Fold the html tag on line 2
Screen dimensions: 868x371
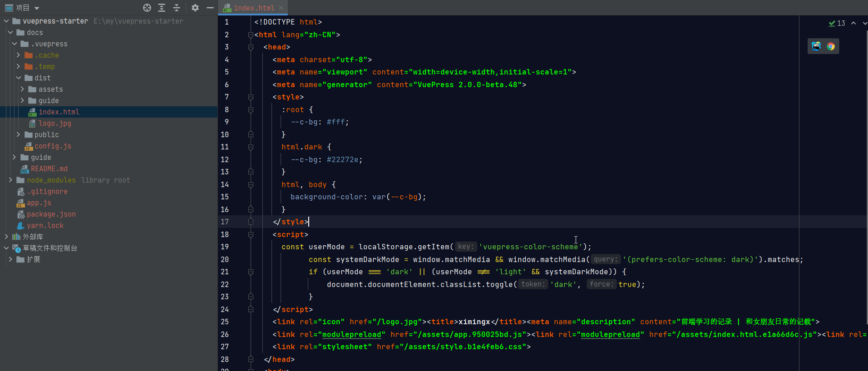[x=251, y=35]
